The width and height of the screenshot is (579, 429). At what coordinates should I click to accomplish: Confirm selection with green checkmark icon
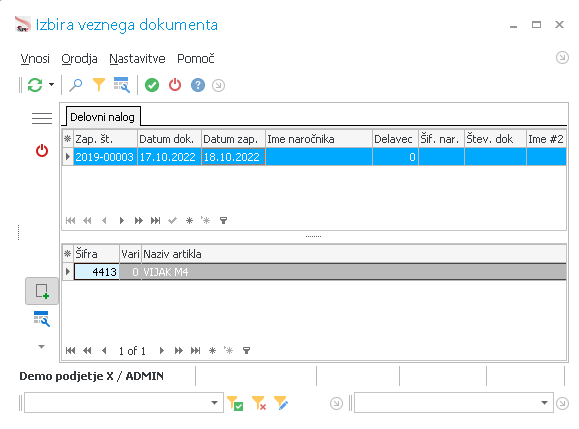click(152, 85)
